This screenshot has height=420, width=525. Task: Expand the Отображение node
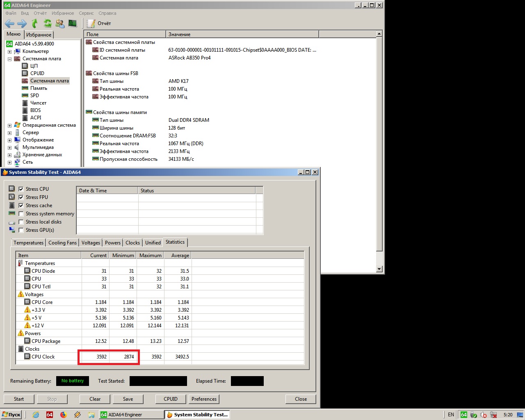[9, 140]
